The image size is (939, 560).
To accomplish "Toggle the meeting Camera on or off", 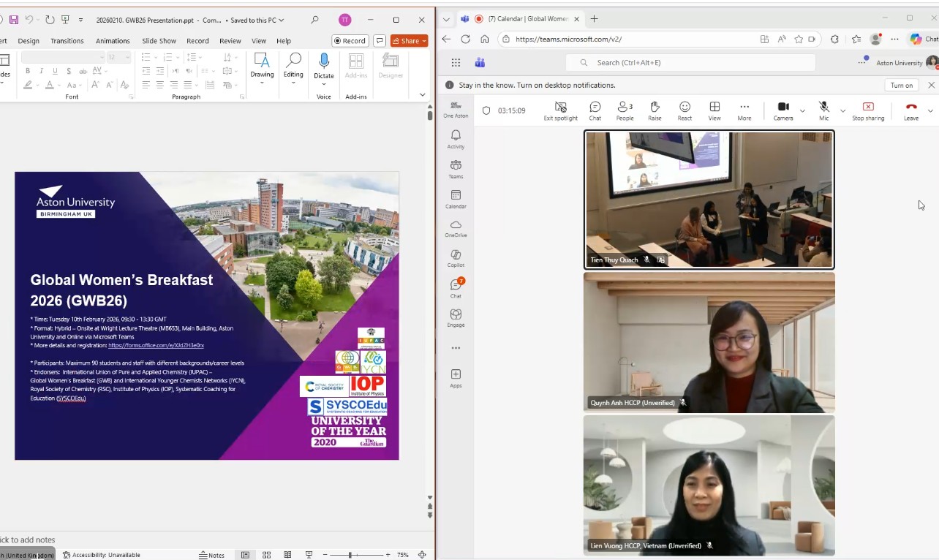I will point(782,110).
